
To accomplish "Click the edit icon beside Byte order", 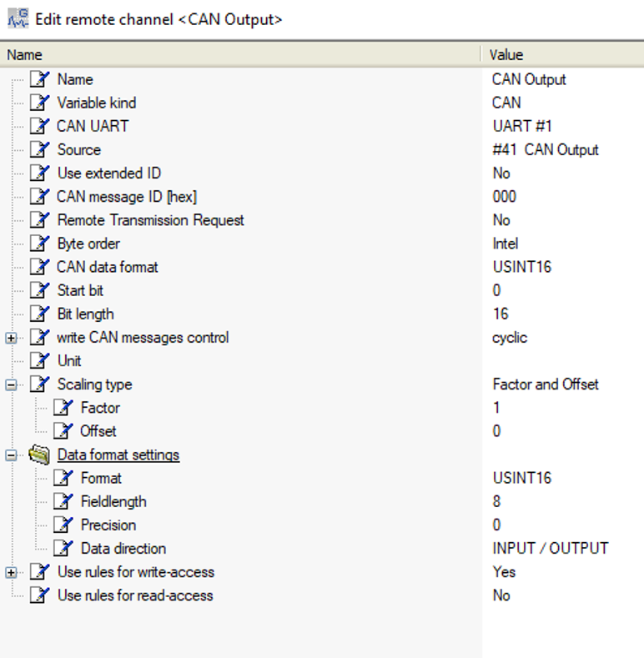I will click(40, 244).
